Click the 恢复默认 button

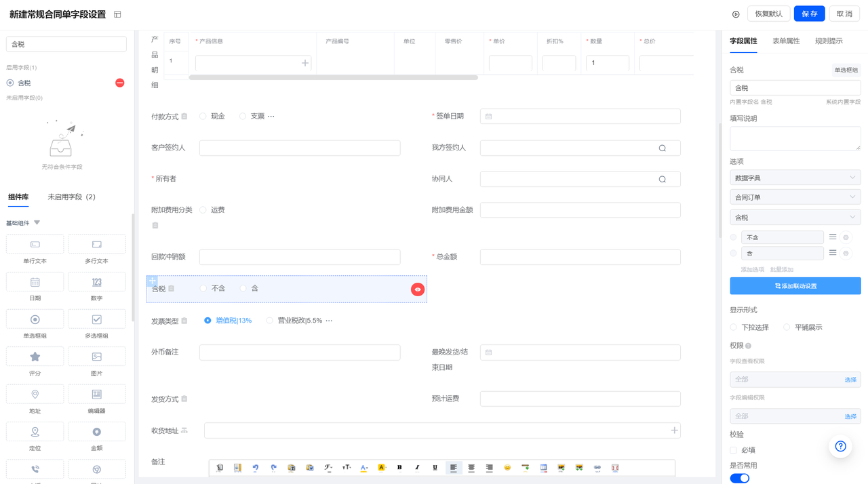(x=769, y=14)
